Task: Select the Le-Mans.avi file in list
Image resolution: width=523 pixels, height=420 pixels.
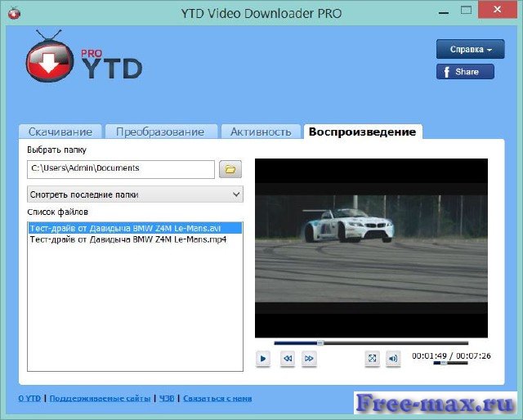Action: point(135,228)
